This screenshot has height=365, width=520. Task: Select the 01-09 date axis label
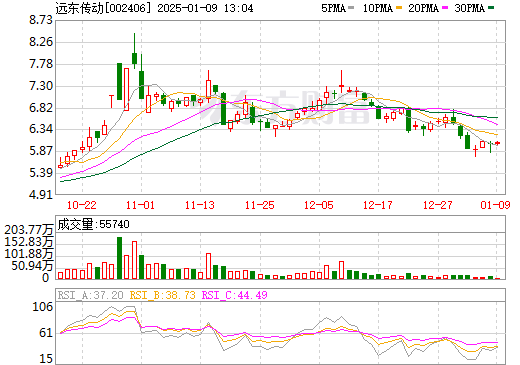[496, 205]
